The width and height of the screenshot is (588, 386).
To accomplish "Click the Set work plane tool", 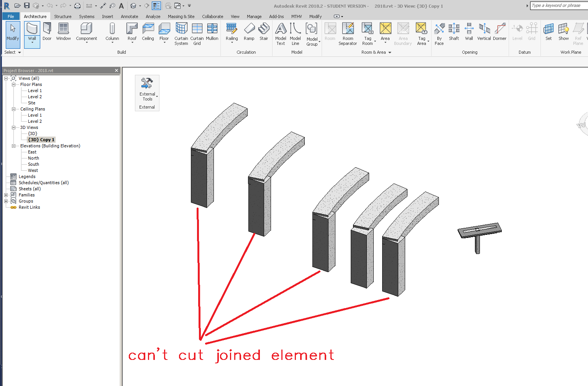I will click(x=549, y=31).
